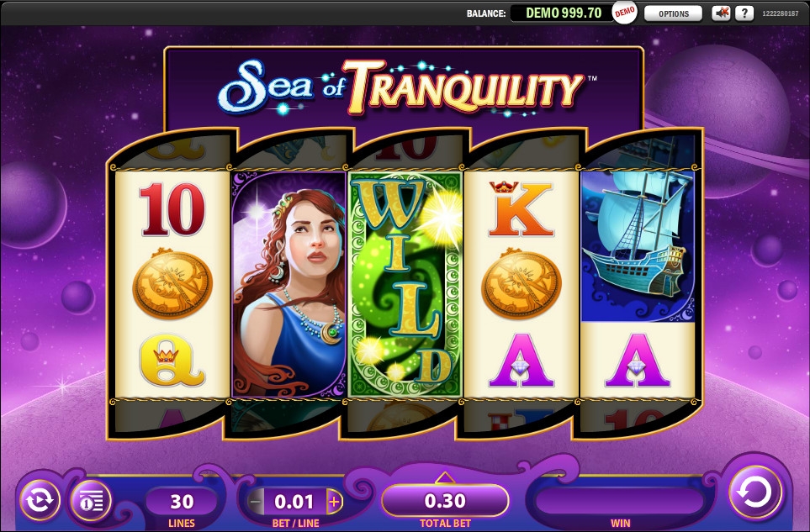
Task: Click the blue sailing ship symbol
Action: (x=638, y=246)
